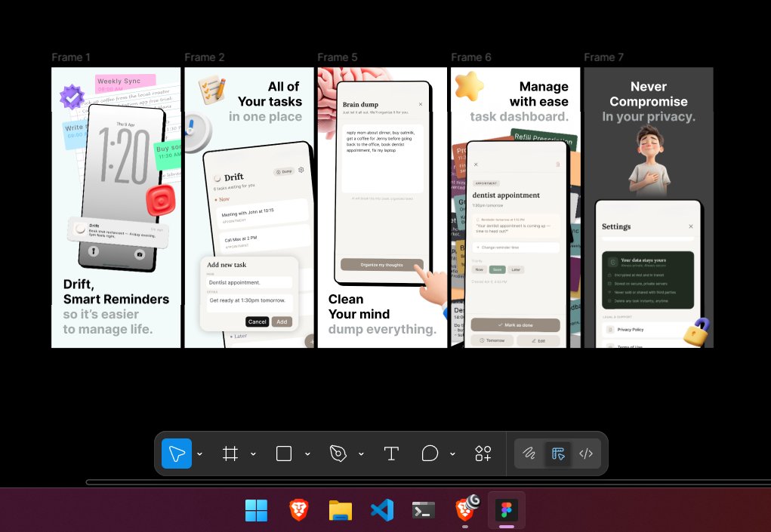Switch to Design mode
Screen dimensions: 771x532
[558, 454]
